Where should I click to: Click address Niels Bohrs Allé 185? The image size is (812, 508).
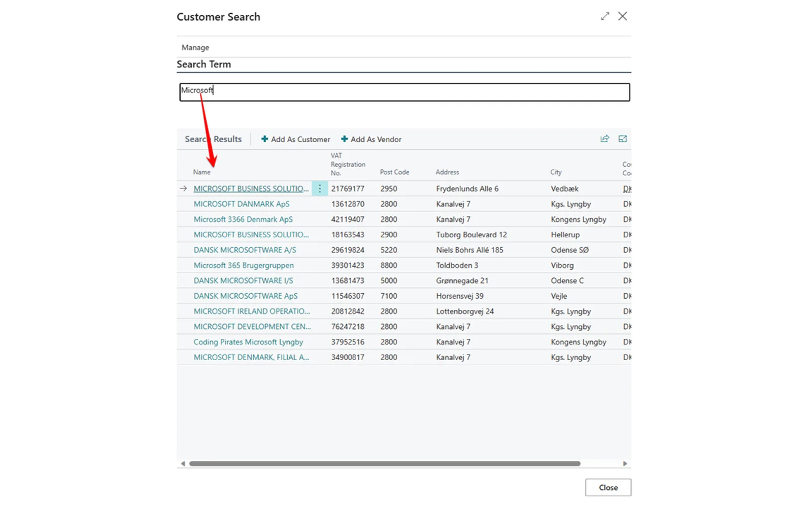(469, 250)
